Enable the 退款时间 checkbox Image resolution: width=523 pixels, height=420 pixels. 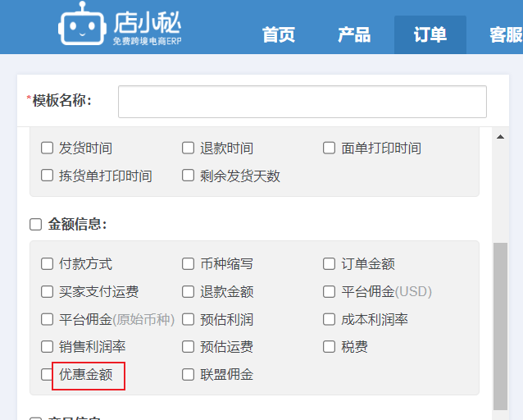pyautogui.click(x=188, y=148)
